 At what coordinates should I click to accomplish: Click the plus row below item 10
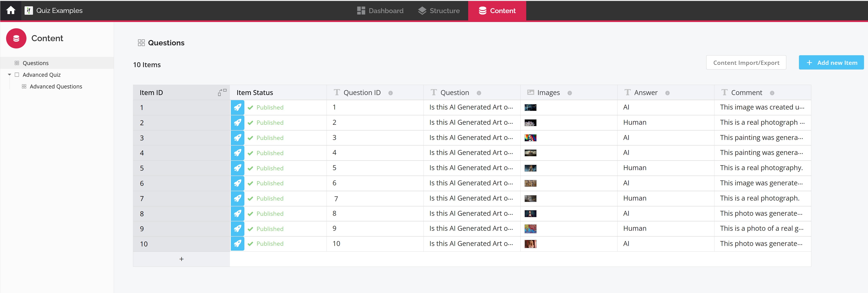[x=181, y=259]
